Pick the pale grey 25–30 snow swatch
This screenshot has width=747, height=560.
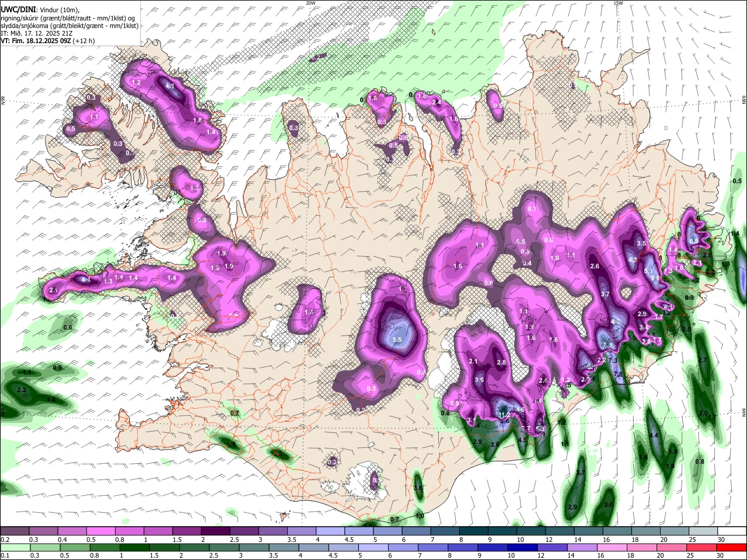[x=703, y=531]
